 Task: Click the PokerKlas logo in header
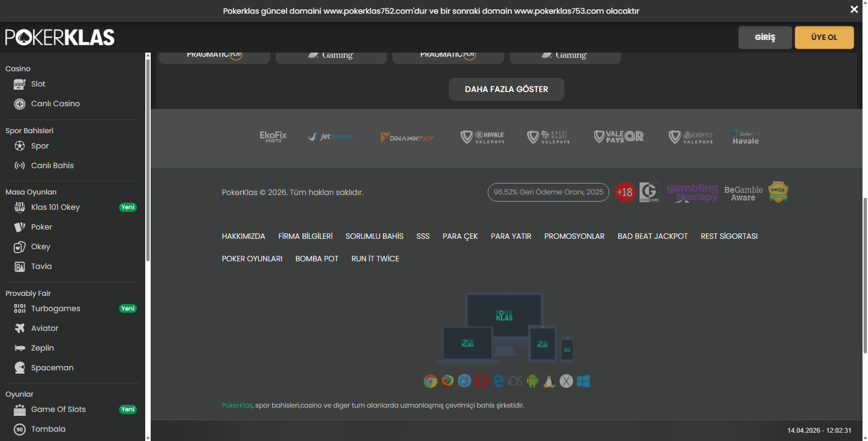click(60, 37)
